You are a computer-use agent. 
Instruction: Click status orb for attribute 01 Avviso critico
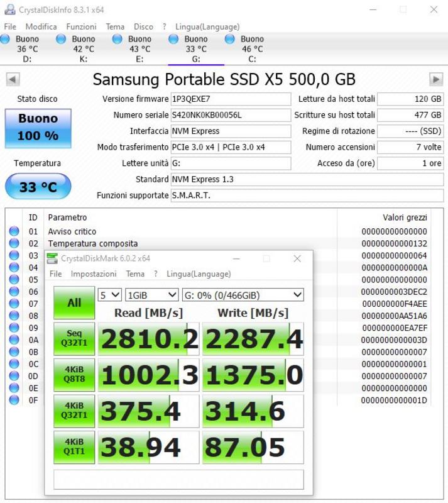14,231
